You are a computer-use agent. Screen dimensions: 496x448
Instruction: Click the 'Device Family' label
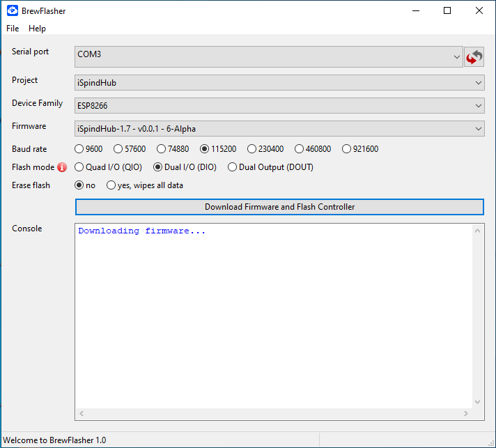[x=38, y=103]
